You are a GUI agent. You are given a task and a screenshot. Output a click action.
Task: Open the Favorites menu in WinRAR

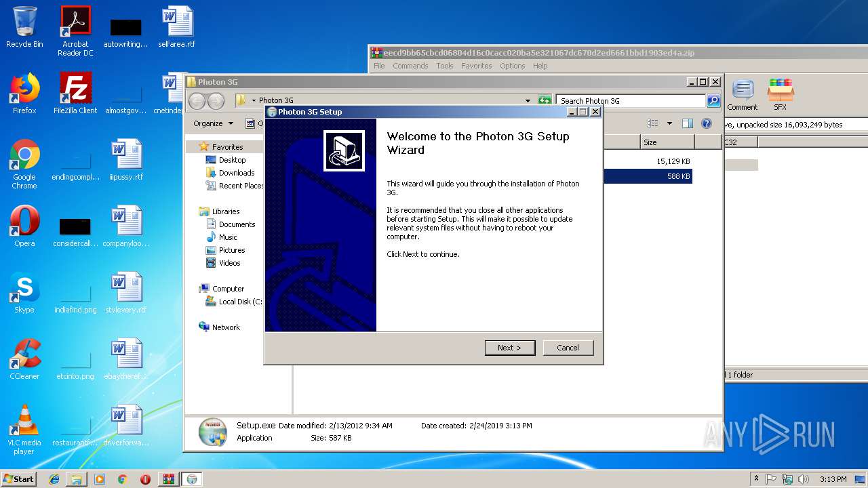pyautogui.click(x=477, y=66)
